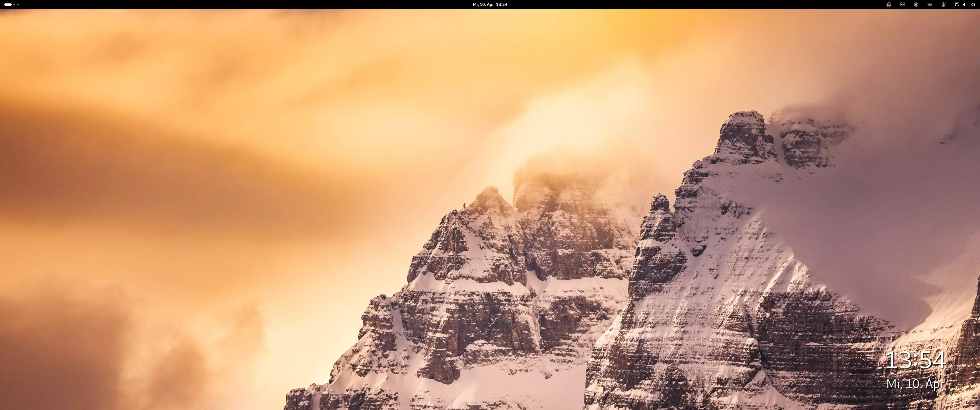Open the power menu icon
The image size is (980, 410).
(973, 5)
